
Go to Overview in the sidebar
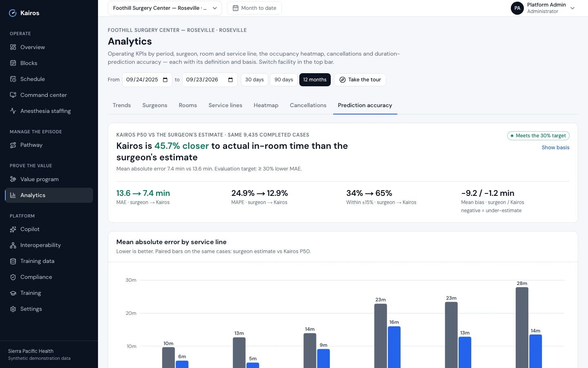(49, 47)
